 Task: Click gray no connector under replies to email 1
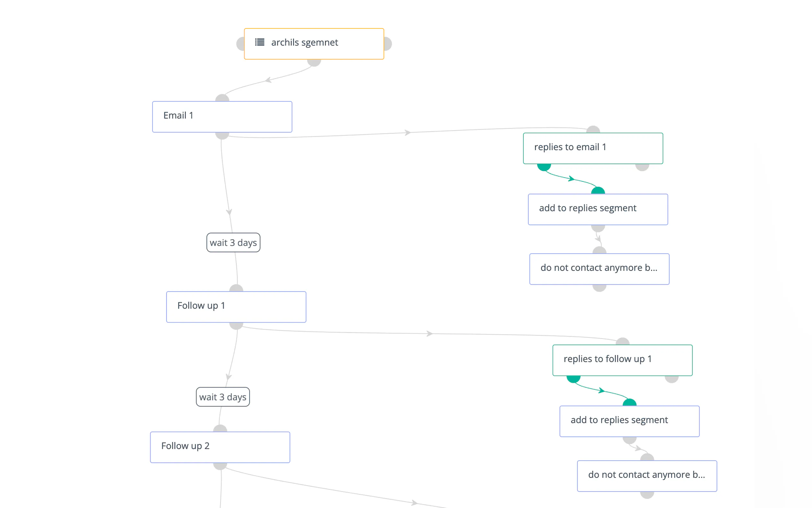tap(642, 167)
